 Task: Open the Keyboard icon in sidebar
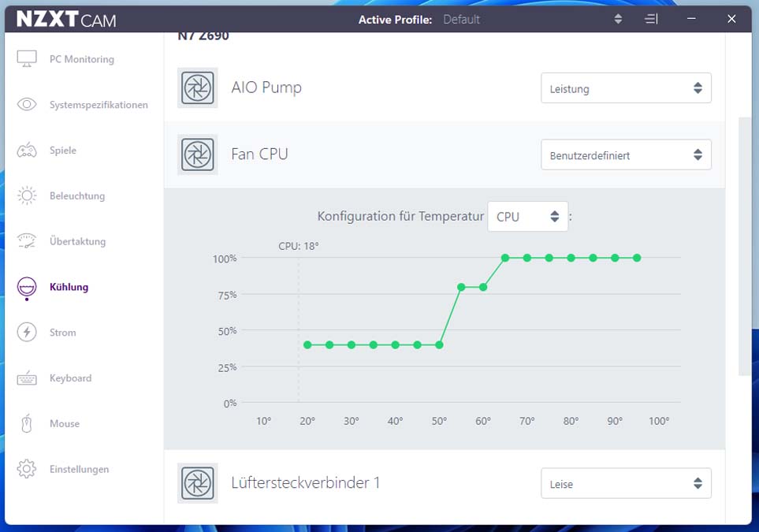[27, 378]
